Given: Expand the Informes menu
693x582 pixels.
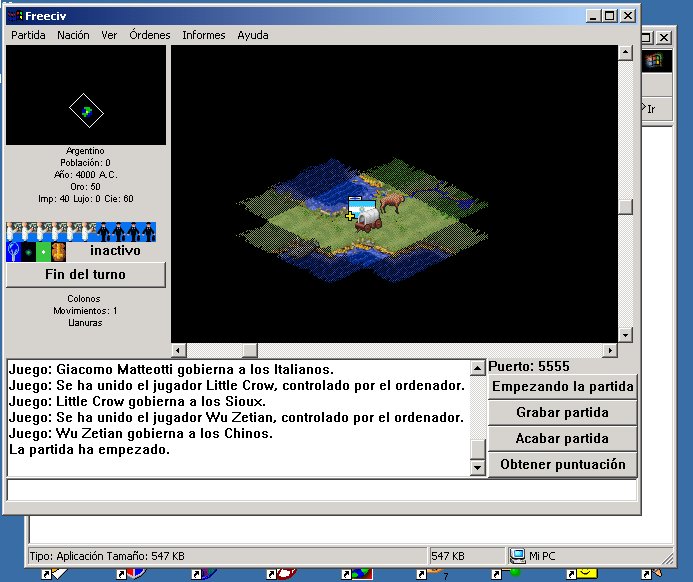Looking at the screenshot, I should point(203,35).
